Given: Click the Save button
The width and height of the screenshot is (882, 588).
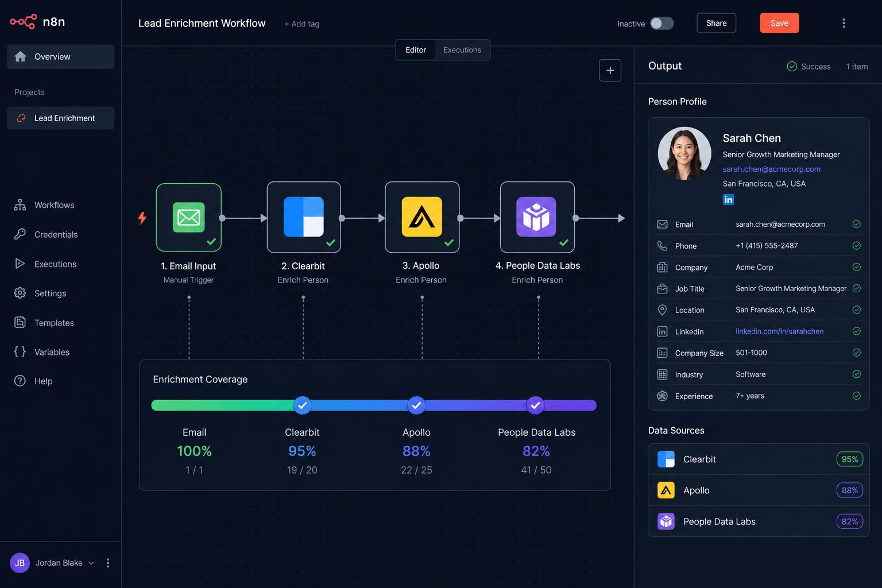Looking at the screenshot, I should point(779,23).
